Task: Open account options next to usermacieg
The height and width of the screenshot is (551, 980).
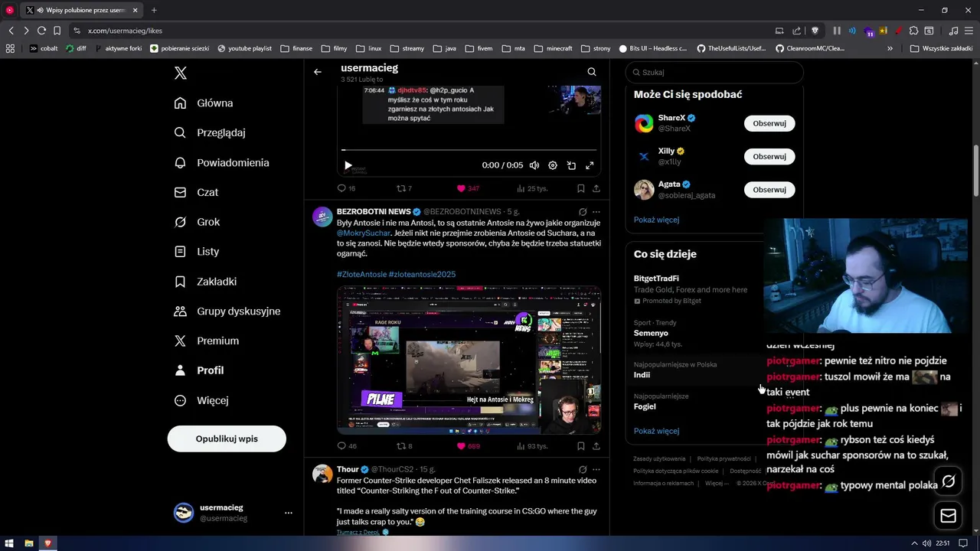Action: (289, 513)
